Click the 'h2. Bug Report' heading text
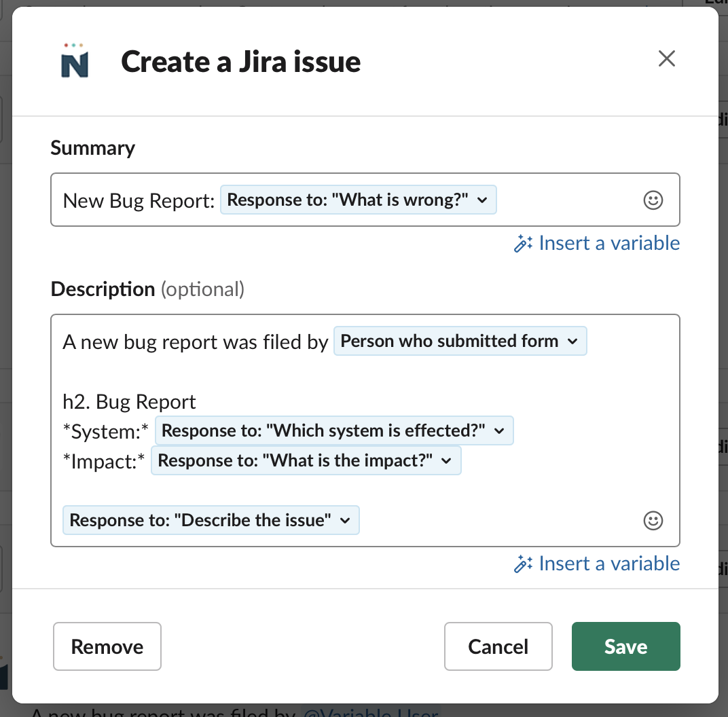 tap(129, 402)
